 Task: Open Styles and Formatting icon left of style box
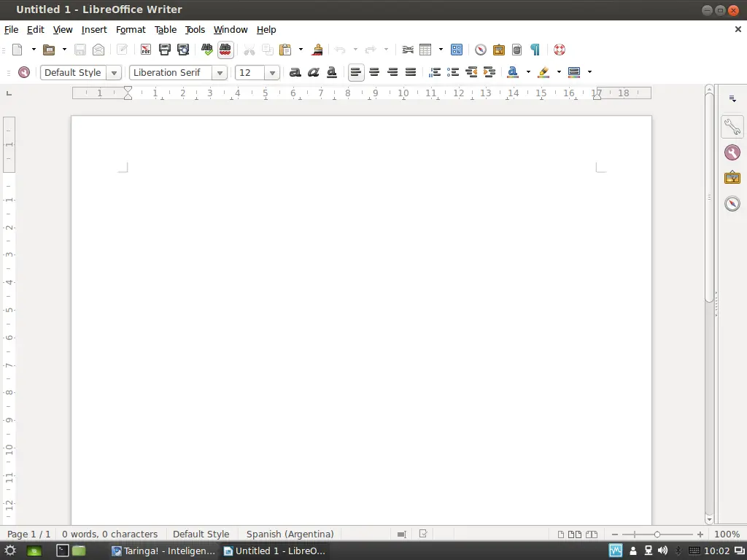(x=24, y=72)
